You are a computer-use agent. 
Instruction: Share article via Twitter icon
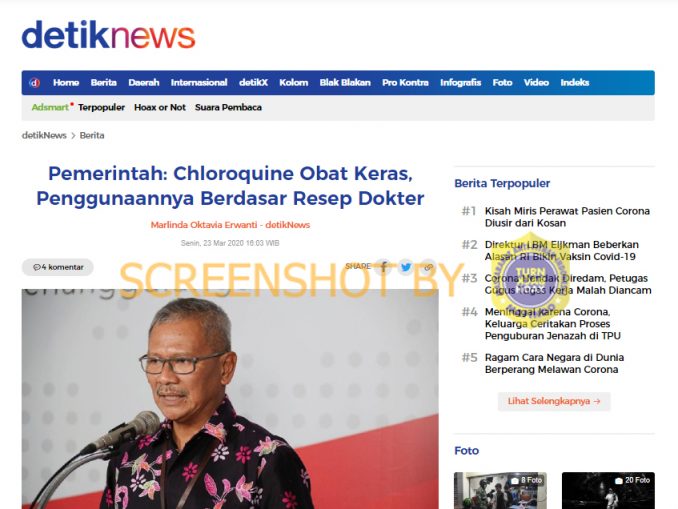click(406, 267)
